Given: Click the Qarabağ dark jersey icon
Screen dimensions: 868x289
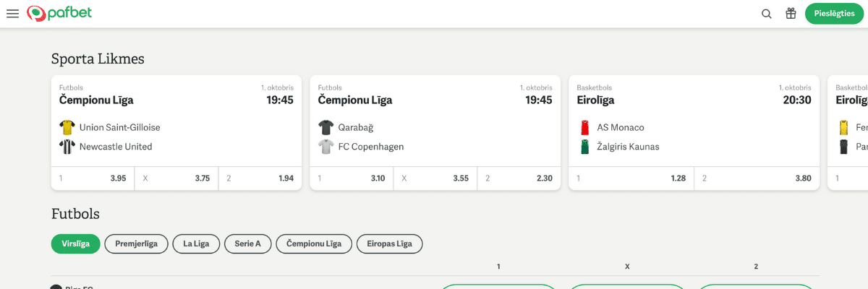Looking at the screenshot, I should [x=325, y=127].
